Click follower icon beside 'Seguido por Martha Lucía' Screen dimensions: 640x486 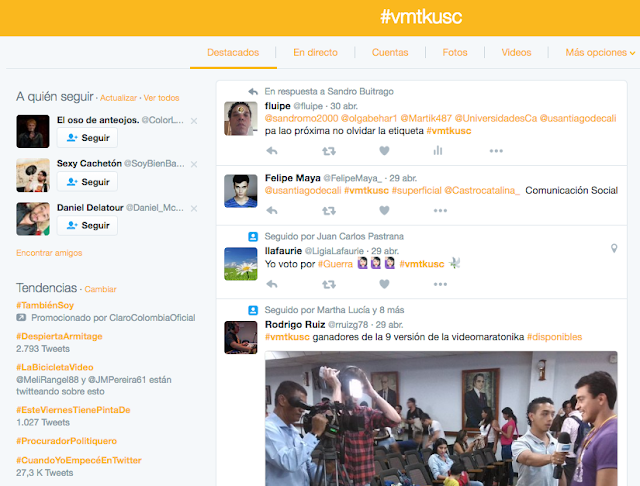253,310
